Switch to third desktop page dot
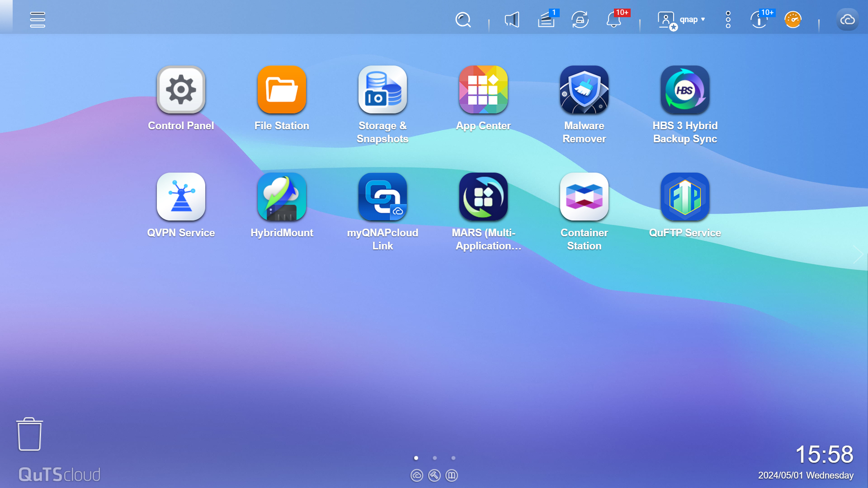Image resolution: width=868 pixels, height=488 pixels. [x=453, y=458]
